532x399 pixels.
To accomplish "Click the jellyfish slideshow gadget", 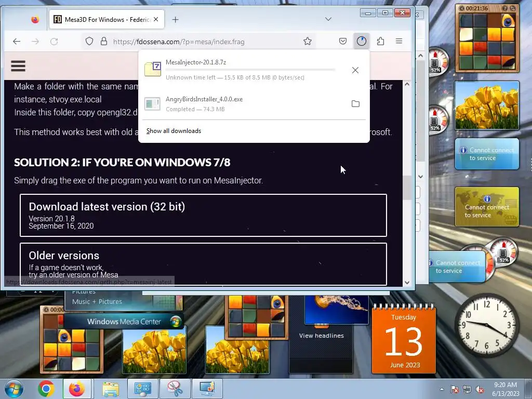I will point(337,310).
